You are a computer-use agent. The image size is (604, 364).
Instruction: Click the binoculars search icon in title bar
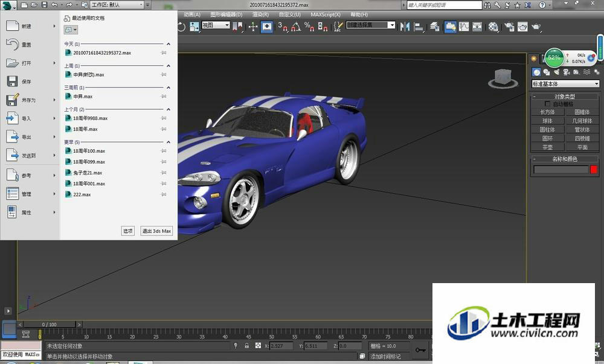pos(487,5)
